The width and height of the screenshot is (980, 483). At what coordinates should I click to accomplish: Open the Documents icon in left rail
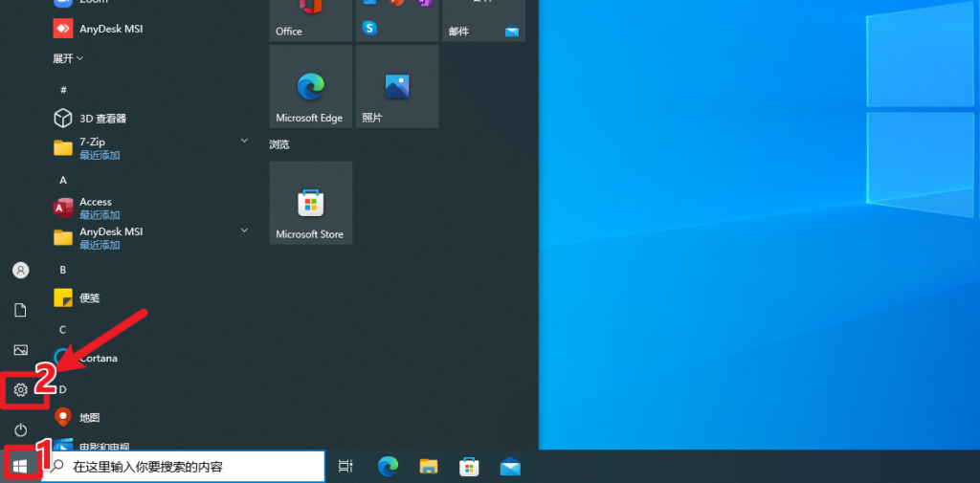(20, 310)
